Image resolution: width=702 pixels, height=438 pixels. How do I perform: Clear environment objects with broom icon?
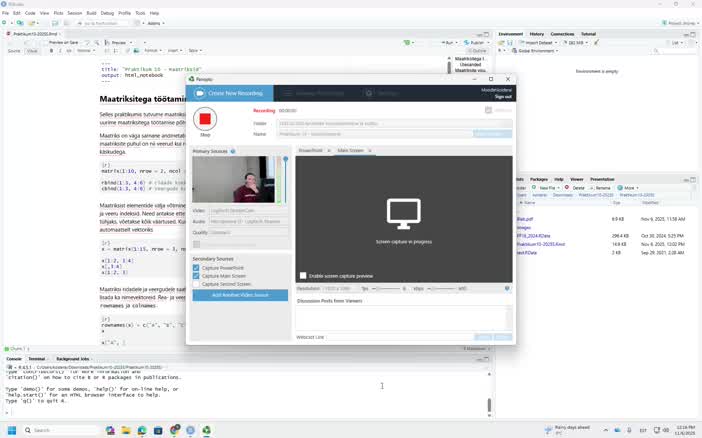596,43
